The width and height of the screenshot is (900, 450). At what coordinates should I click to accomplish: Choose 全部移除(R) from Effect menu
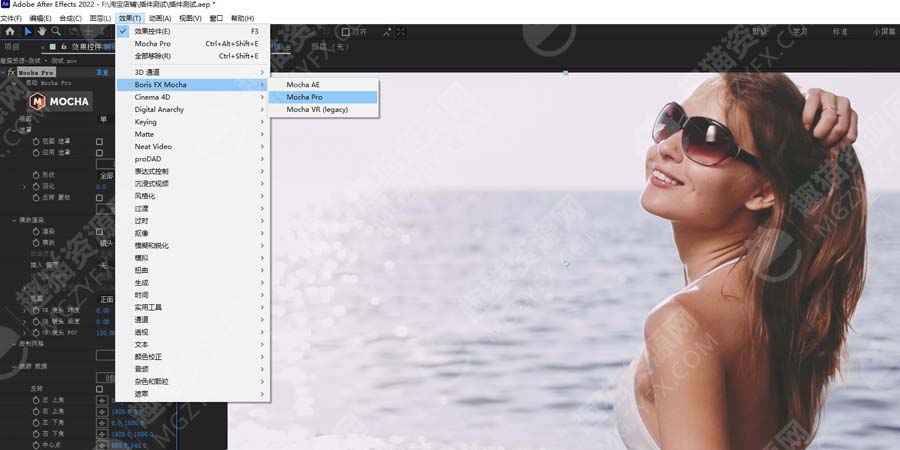[x=192, y=56]
